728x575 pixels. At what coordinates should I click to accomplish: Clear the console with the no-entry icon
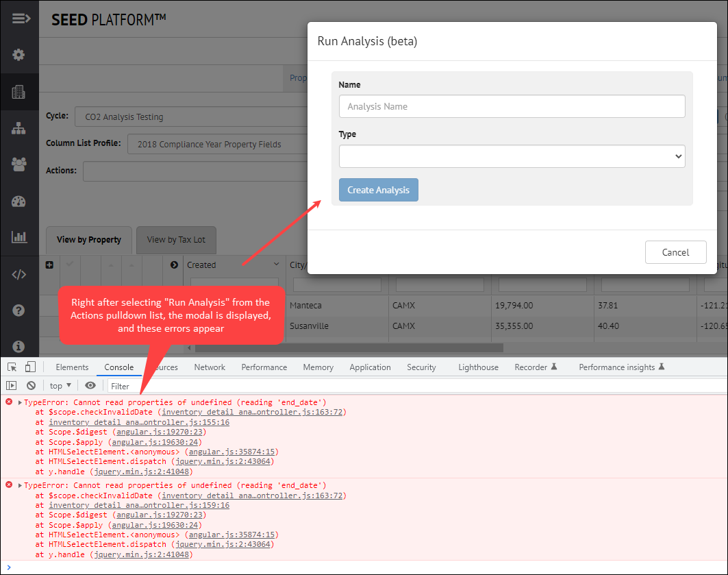click(x=32, y=385)
